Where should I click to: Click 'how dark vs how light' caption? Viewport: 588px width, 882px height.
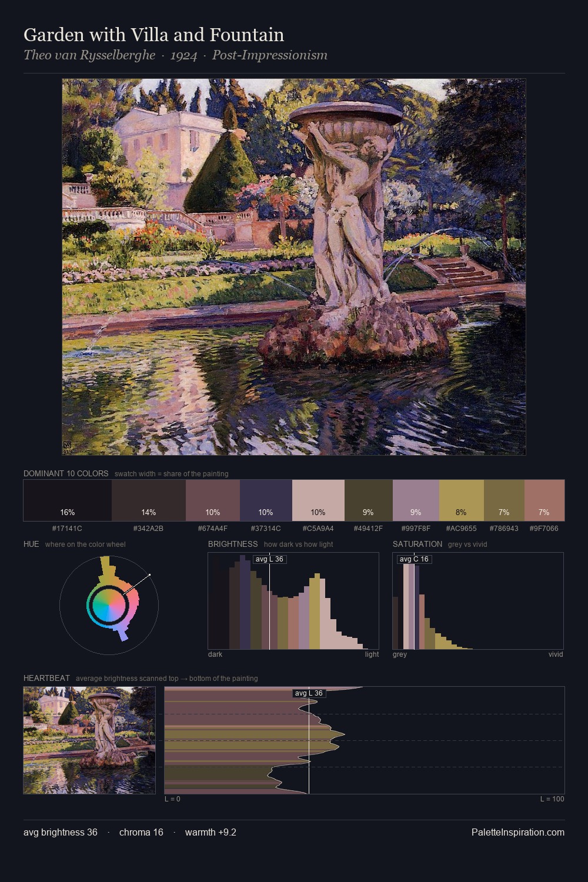click(299, 544)
